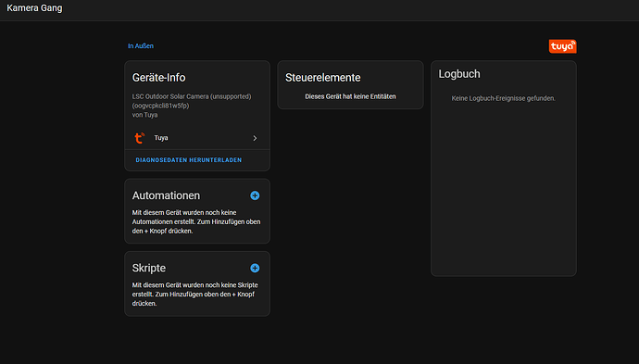Click the 'Logbuch' card heading
Screen dimensions: 639x364
click(x=459, y=74)
